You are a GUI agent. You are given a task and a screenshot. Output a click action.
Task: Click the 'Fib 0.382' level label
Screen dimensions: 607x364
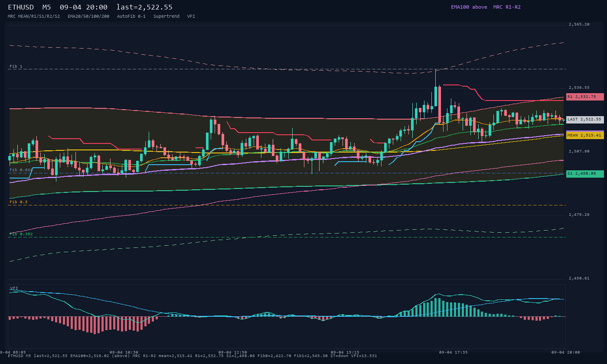tap(21, 234)
